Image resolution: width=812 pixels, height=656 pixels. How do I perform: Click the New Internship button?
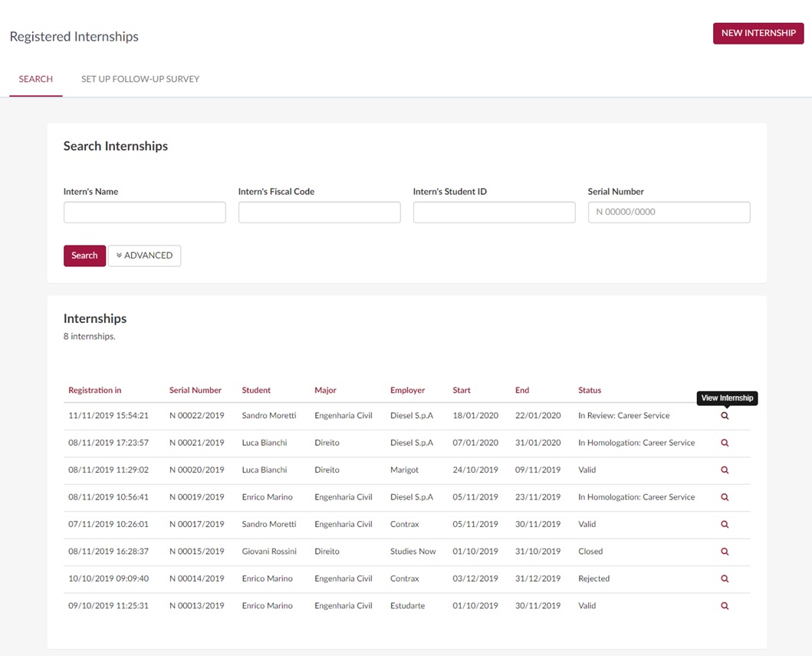(758, 34)
